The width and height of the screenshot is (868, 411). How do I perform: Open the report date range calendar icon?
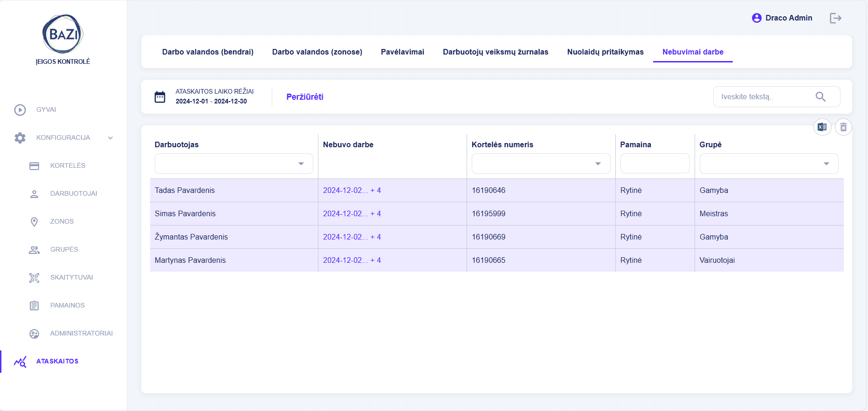(x=160, y=97)
